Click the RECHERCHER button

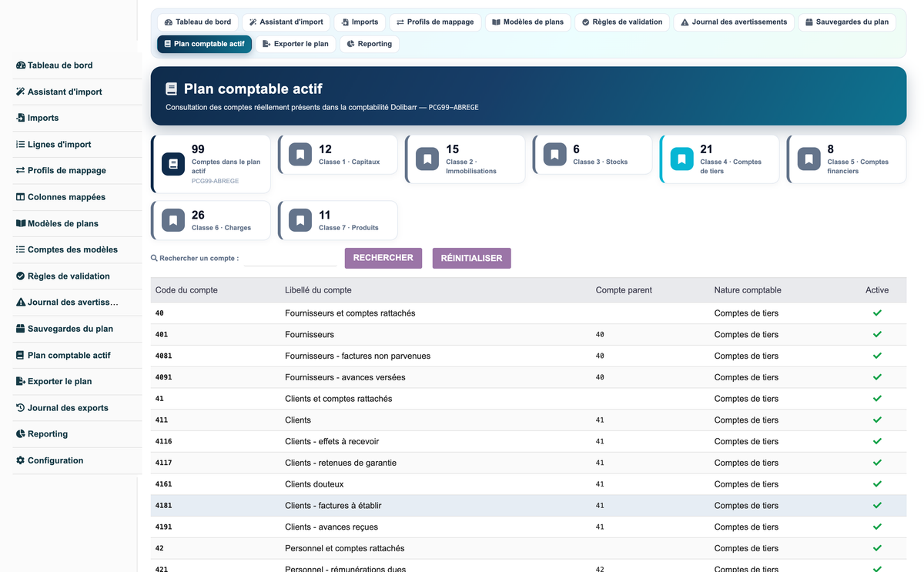click(383, 258)
